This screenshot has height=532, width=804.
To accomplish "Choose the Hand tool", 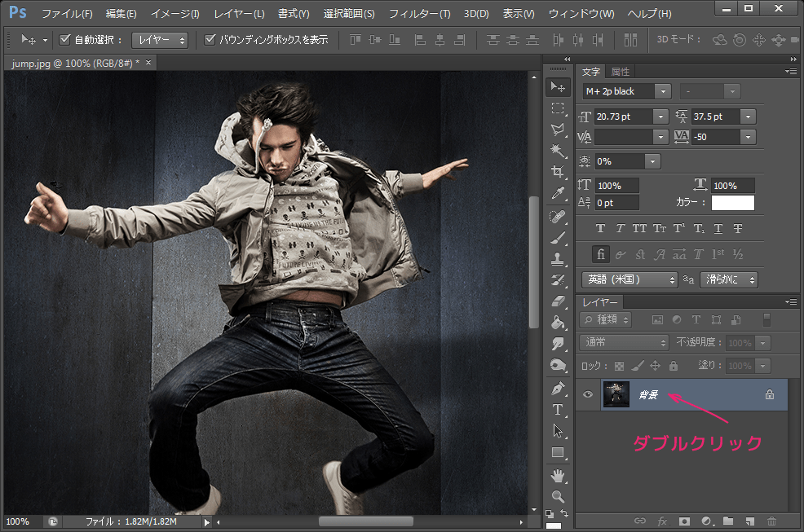I will pyautogui.click(x=558, y=475).
